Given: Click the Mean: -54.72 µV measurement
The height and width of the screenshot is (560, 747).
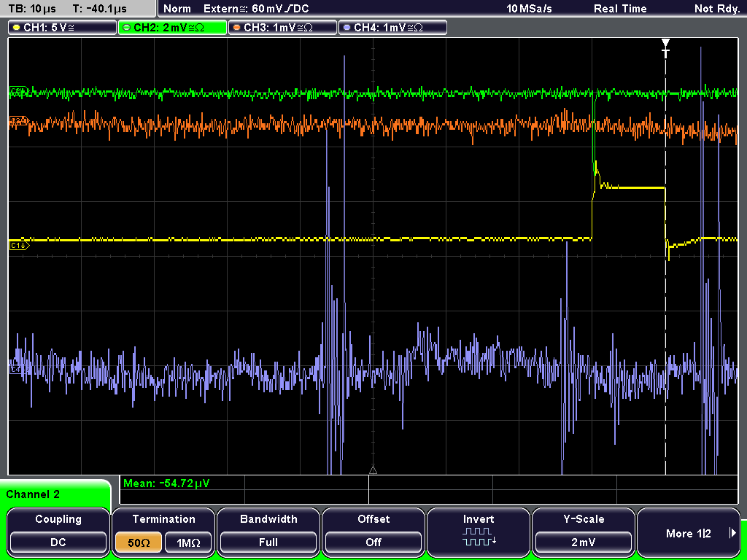Looking at the screenshot, I should (x=166, y=483).
